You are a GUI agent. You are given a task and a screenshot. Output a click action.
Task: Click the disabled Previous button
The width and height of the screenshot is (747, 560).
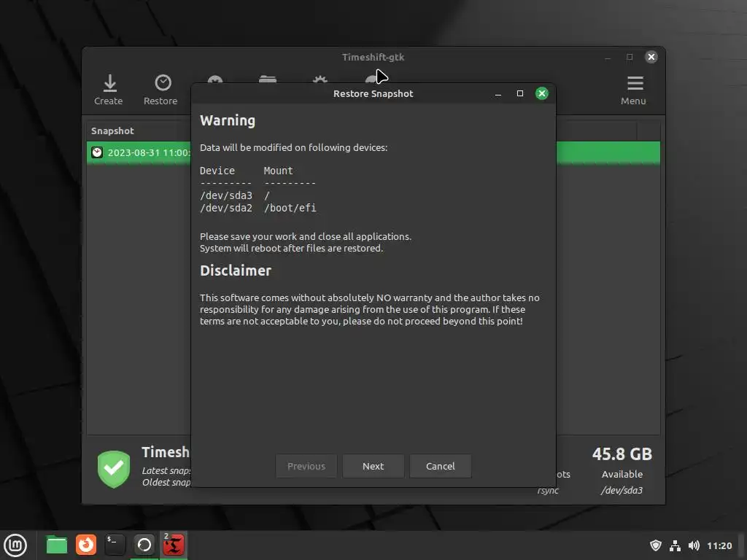306,466
